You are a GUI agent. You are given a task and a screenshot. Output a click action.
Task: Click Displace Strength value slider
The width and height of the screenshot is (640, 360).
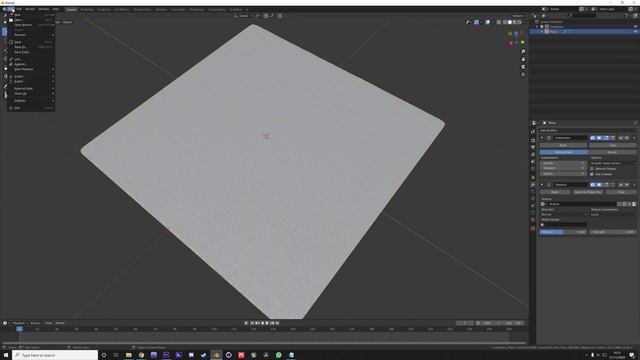coord(612,232)
